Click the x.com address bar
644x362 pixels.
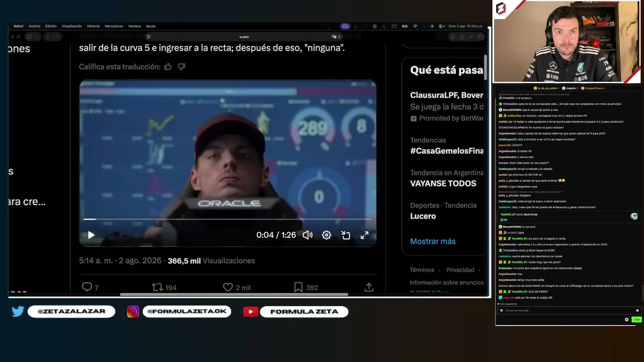(244, 37)
